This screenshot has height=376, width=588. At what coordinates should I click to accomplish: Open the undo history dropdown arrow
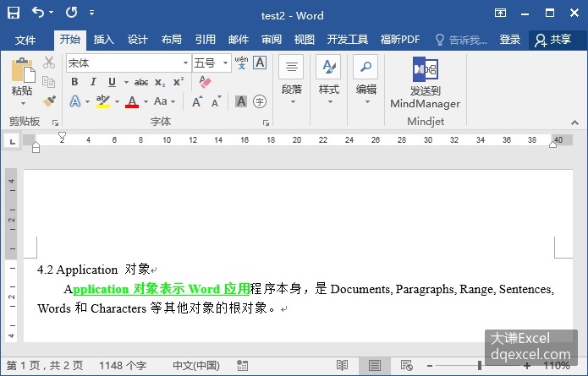click(x=51, y=13)
